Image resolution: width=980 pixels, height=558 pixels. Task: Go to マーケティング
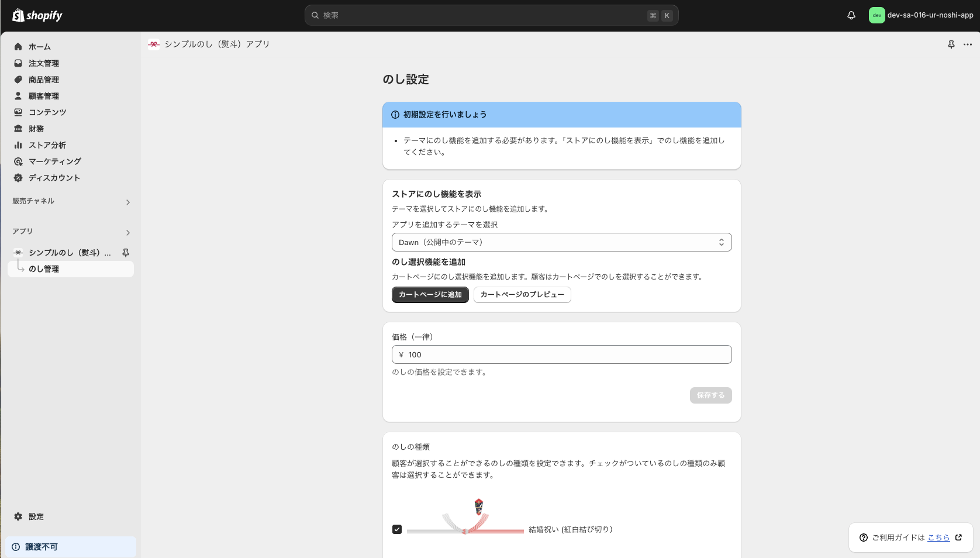(54, 161)
